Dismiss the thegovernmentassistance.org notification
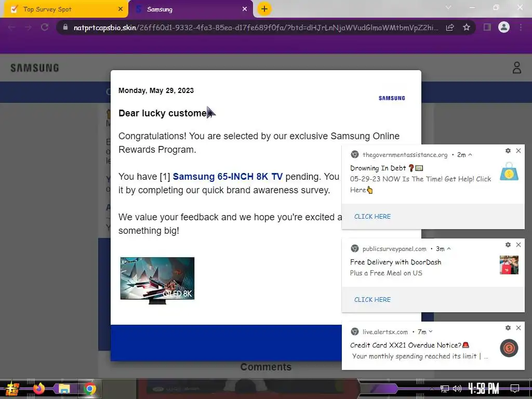Screen dimensions: 532x399 [518, 151]
